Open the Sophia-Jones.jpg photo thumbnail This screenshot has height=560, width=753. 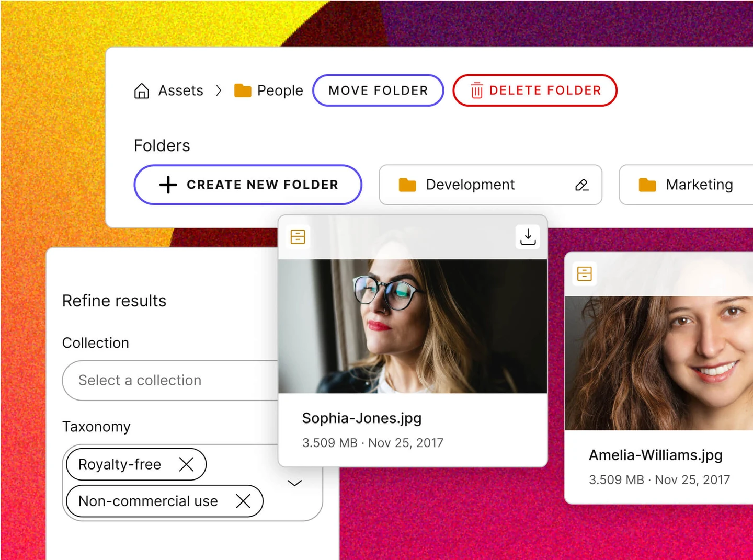click(413, 326)
